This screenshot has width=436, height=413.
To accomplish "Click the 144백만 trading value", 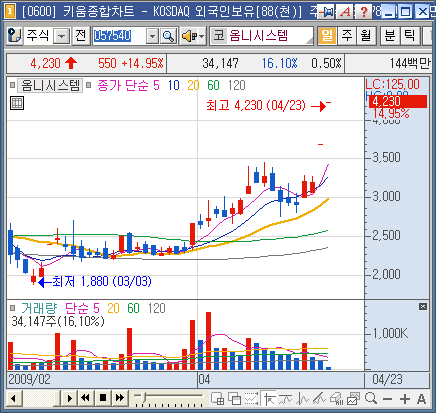I will (410, 63).
